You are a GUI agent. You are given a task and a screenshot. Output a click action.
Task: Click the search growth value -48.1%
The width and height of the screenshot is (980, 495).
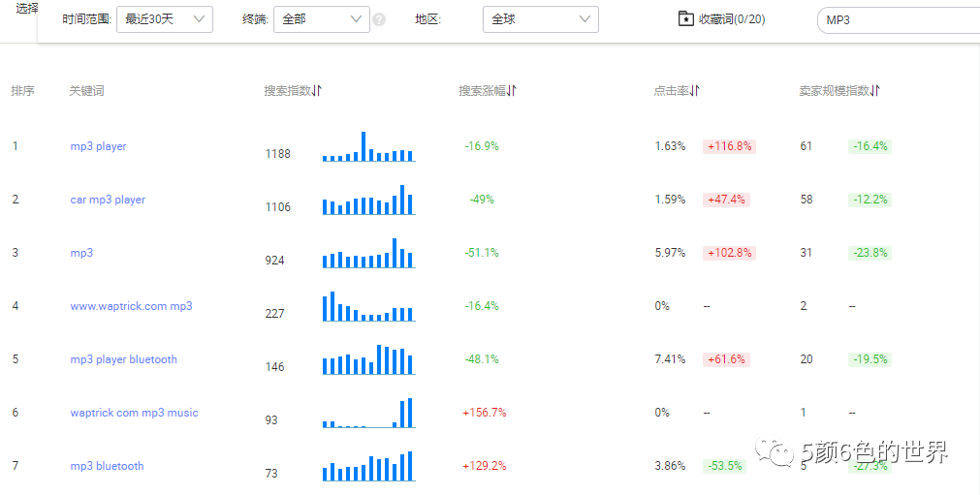click(x=482, y=359)
